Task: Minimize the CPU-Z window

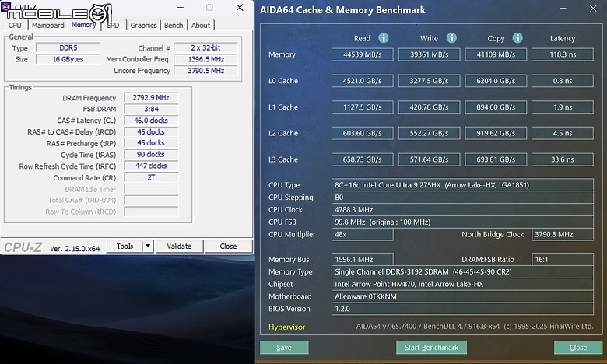Action: (x=180, y=7)
